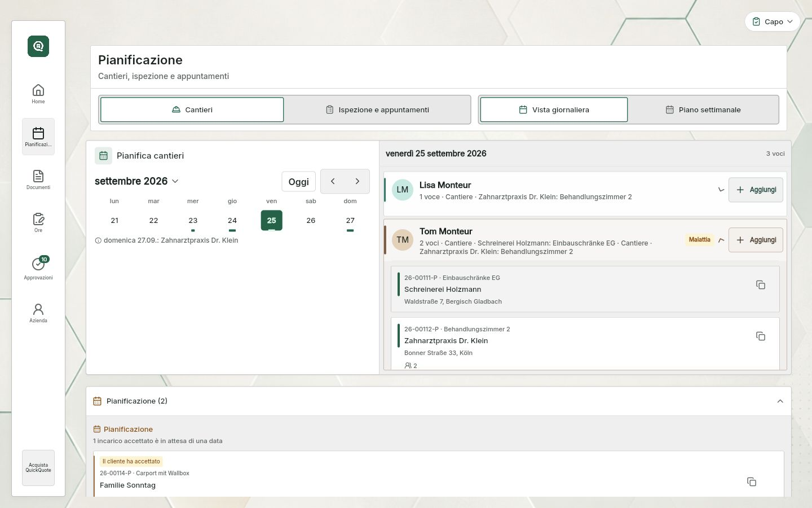Click Aggiungi for Lisa Monteur

click(756, 190)
